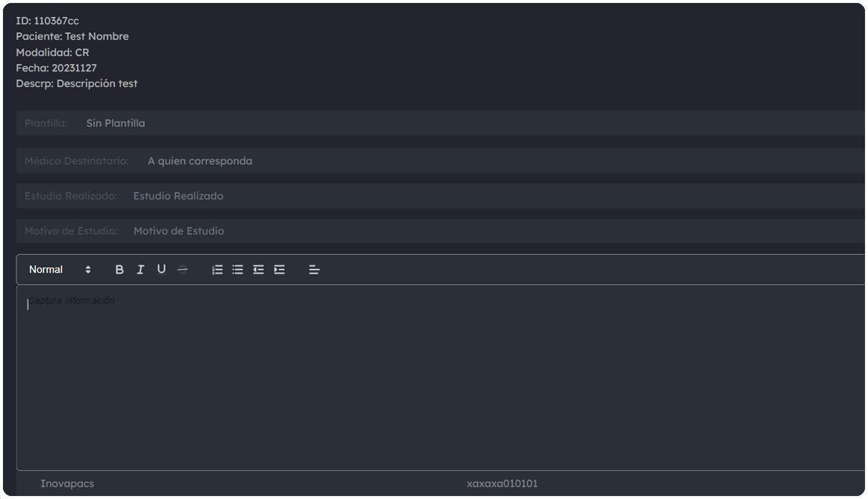Click the Fecha: 20231127 line

pos(56,68)
